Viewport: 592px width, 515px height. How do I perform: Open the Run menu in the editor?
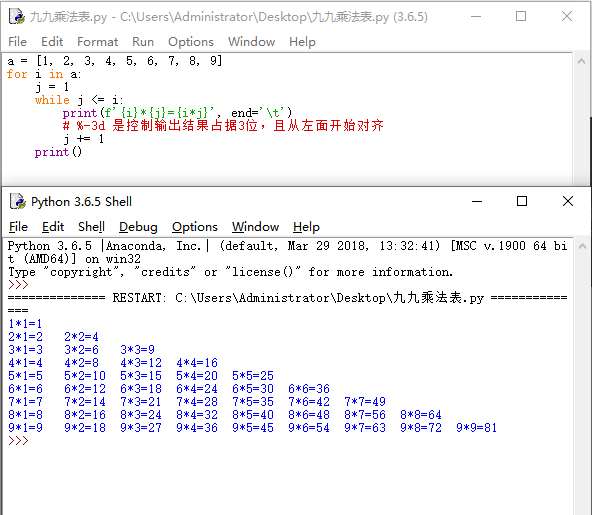143,42
